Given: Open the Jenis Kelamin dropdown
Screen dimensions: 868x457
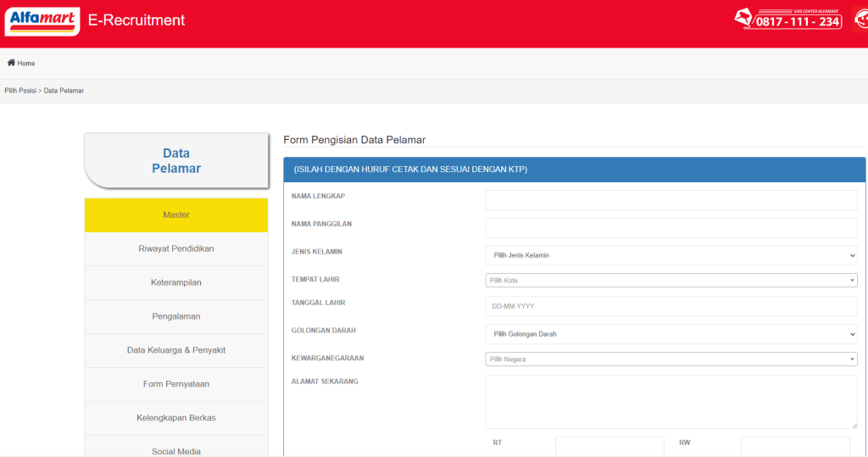Looking at the screenshot, I should click(x=671, y=255).
